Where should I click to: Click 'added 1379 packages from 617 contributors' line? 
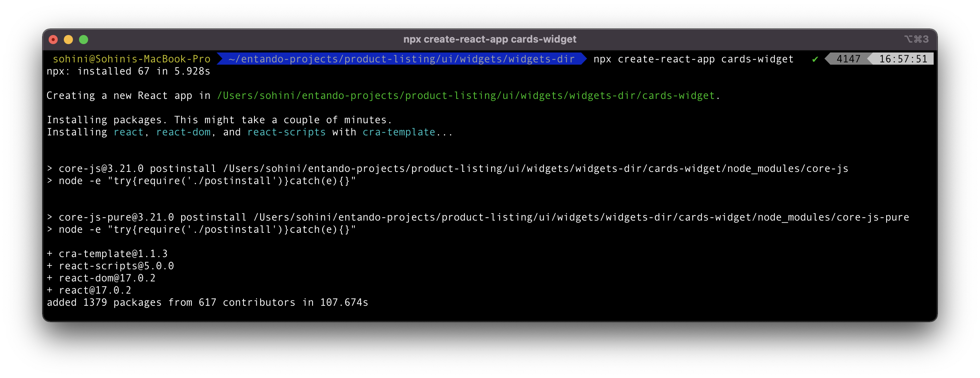point(207,303)
